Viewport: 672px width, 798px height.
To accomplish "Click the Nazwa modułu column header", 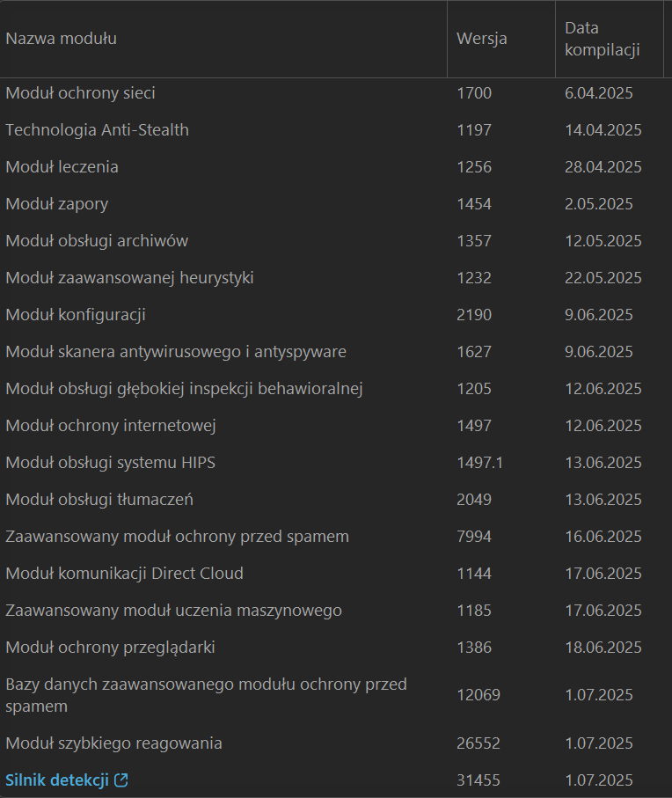I will pyautogui.click(x=62, y=39).
